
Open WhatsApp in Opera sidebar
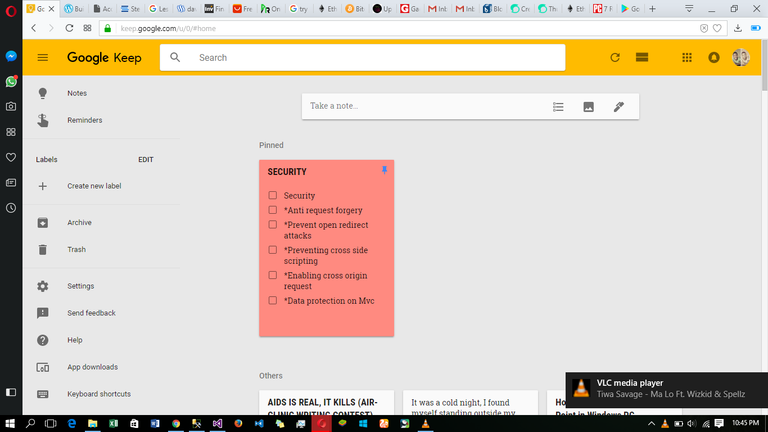[11, 81]
